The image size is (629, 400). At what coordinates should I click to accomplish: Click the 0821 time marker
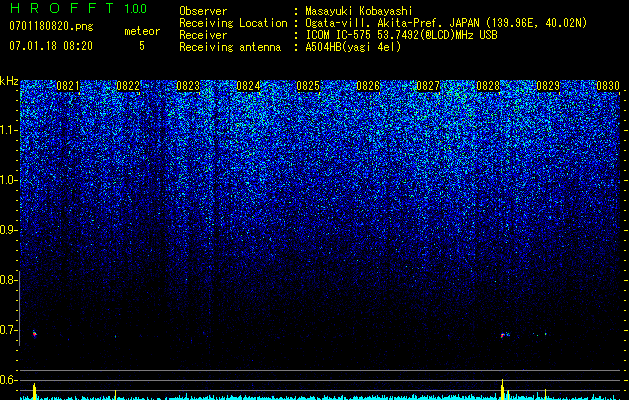[68, 86]
